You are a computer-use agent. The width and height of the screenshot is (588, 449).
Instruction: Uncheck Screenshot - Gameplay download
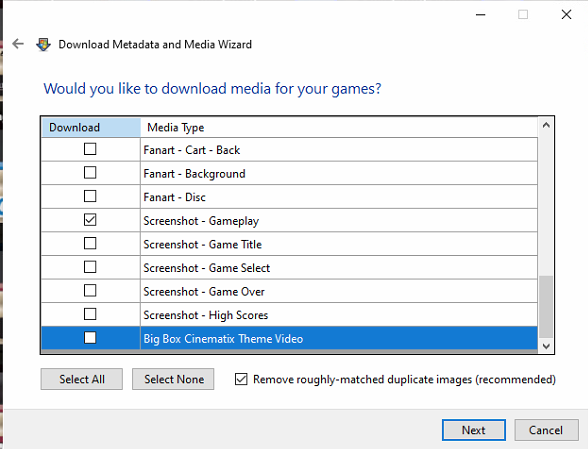90,220
